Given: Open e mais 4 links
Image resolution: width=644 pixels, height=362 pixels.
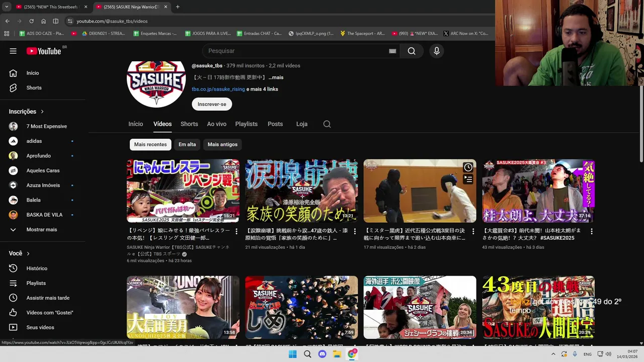Looking at the screenshot, I should coord(263,89).
